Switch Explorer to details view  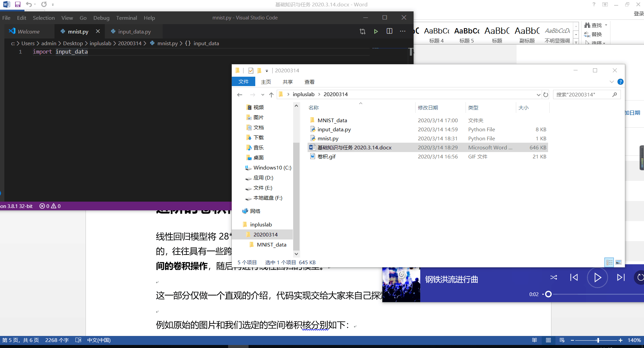click(609, 263)
